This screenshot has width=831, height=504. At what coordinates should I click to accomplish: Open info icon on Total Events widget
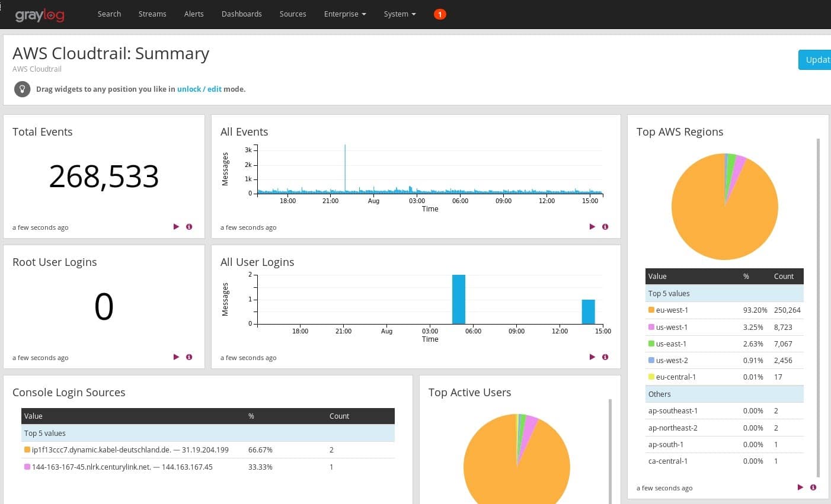tap(189, 227)
